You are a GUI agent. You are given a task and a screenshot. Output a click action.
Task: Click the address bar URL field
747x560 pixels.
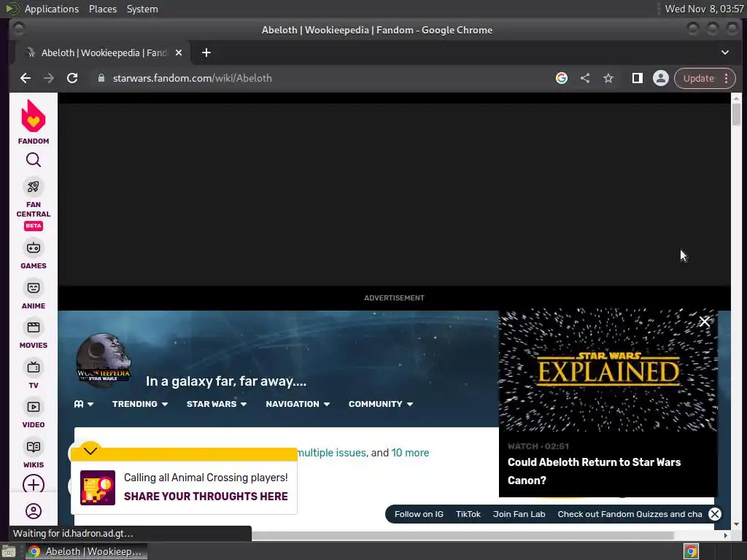coord(324,78)
